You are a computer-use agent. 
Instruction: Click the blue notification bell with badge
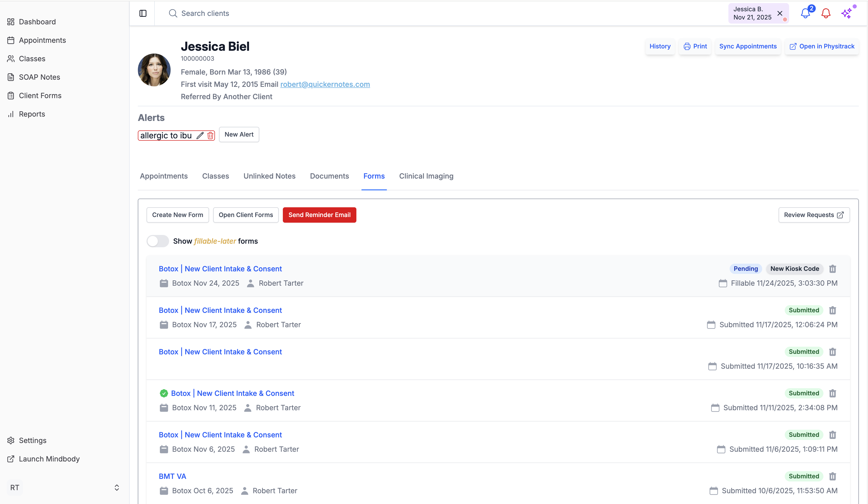coord(805,13)
